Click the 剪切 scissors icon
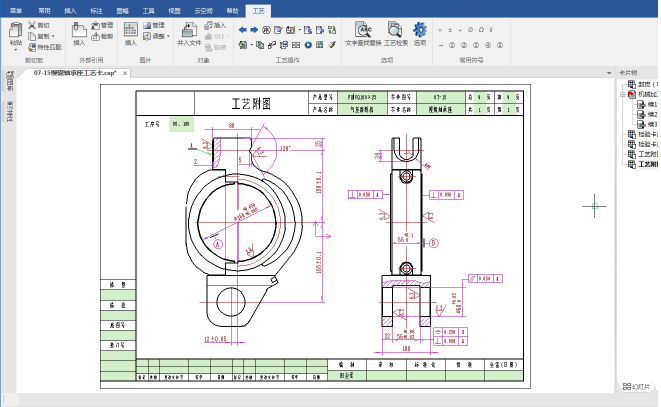 [31, 25]
